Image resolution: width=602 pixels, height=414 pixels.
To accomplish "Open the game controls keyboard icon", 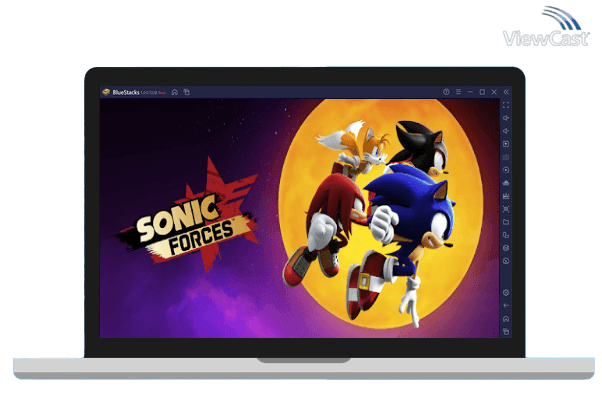I will [x=506, y=157].
